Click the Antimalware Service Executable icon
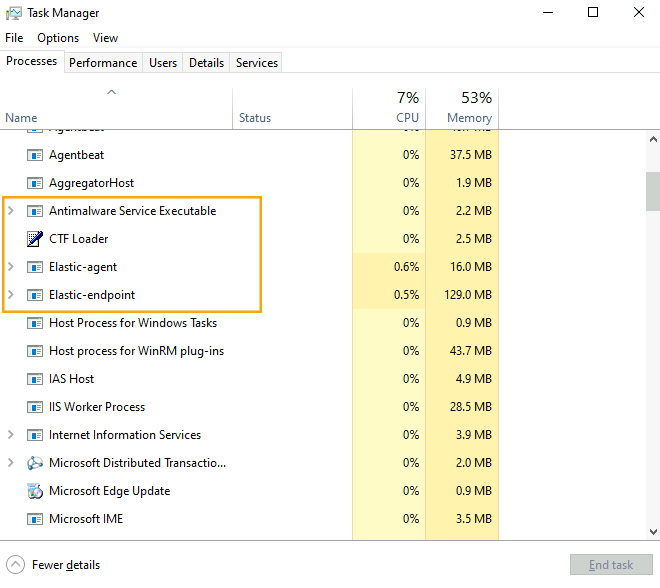 tap(35, 211)
